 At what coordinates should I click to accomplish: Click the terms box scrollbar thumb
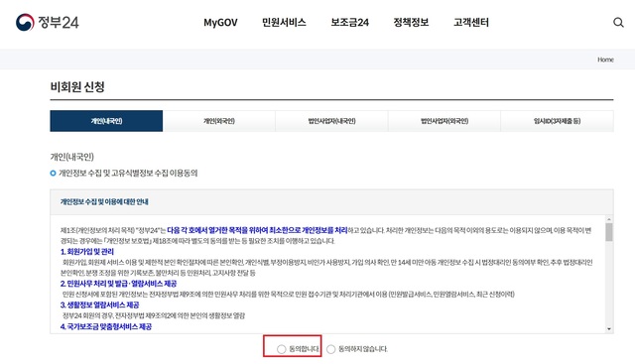(609, 232)
